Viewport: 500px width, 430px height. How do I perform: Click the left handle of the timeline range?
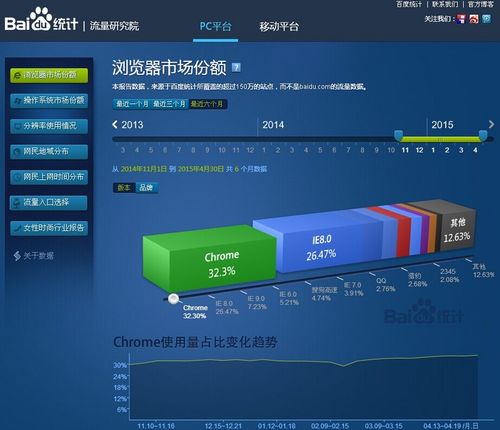tap(399, 136)
